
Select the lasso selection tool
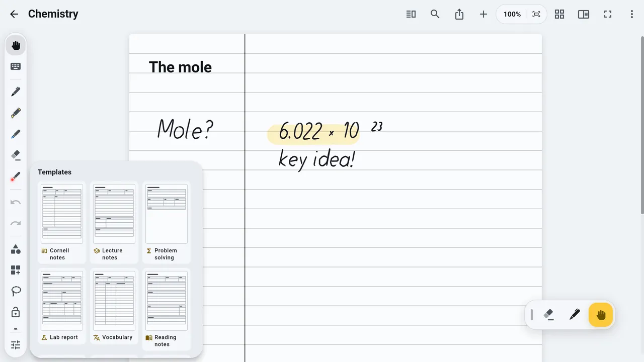tap(16, 291)
